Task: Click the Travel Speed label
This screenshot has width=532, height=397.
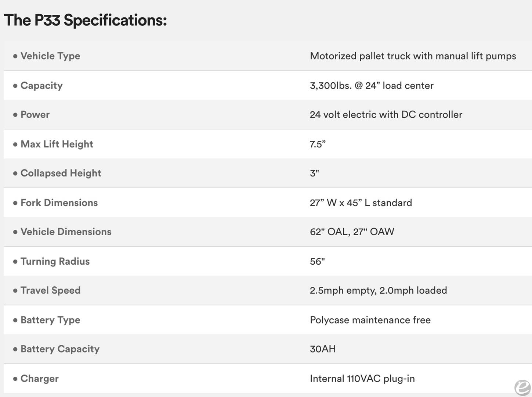Action: pos(50,290)
